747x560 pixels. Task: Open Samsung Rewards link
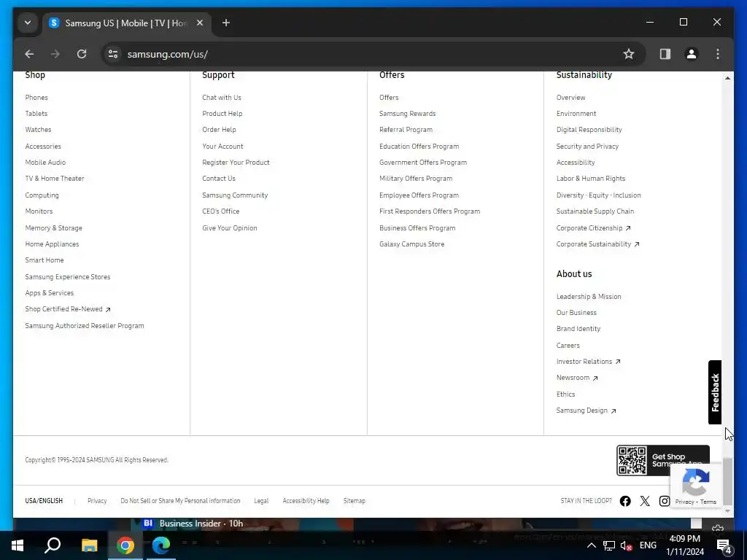pyautogui.click(x=407, y=114)
